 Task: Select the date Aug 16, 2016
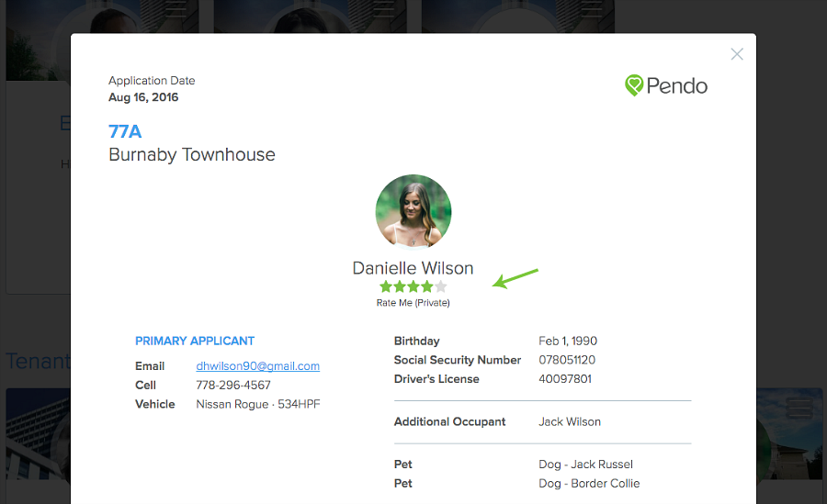pos(143,97)
